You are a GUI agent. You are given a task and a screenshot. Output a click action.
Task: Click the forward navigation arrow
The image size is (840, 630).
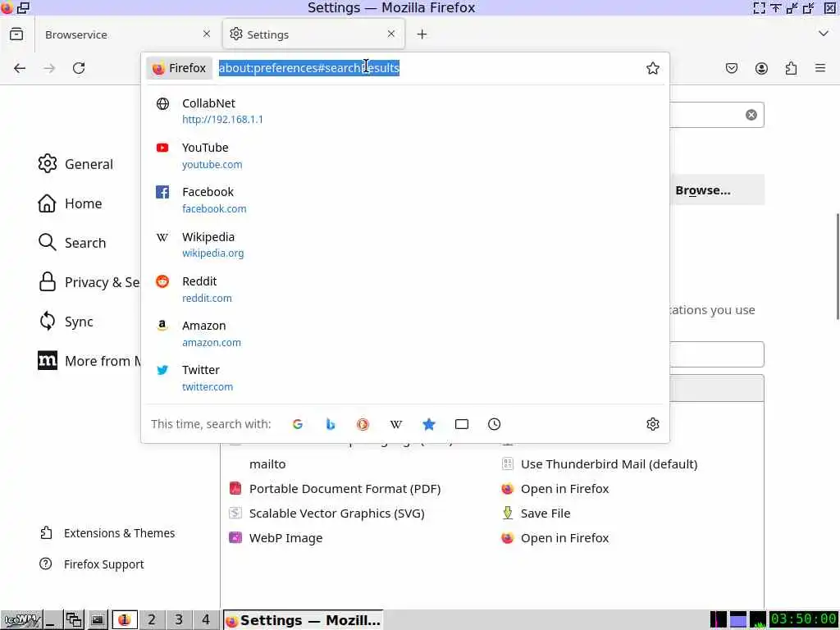49,68
